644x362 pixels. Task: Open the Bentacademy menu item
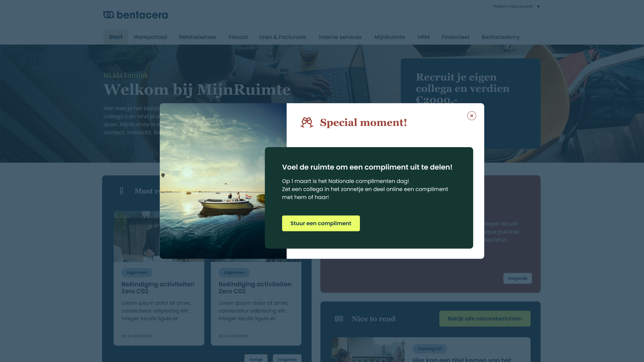pyautogui.click(x=501, y=37)
